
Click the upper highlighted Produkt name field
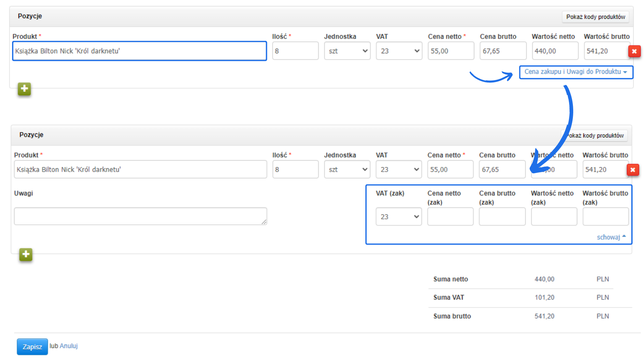coord(140,51)
